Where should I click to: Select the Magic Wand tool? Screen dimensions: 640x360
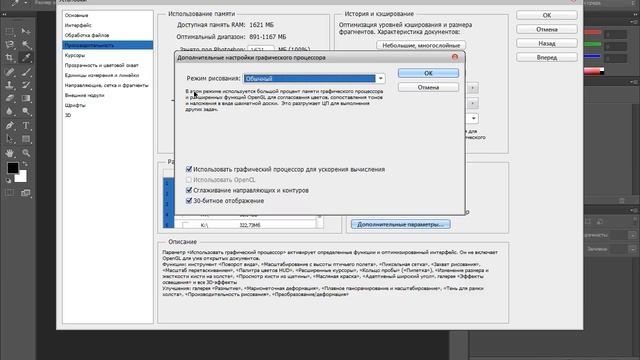coord(26,44)
